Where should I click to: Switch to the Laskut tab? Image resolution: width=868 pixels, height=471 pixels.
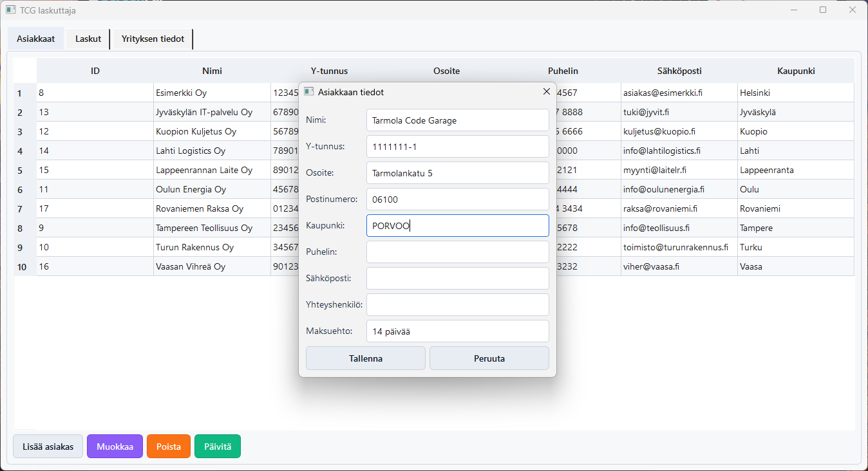click(88, 39)
